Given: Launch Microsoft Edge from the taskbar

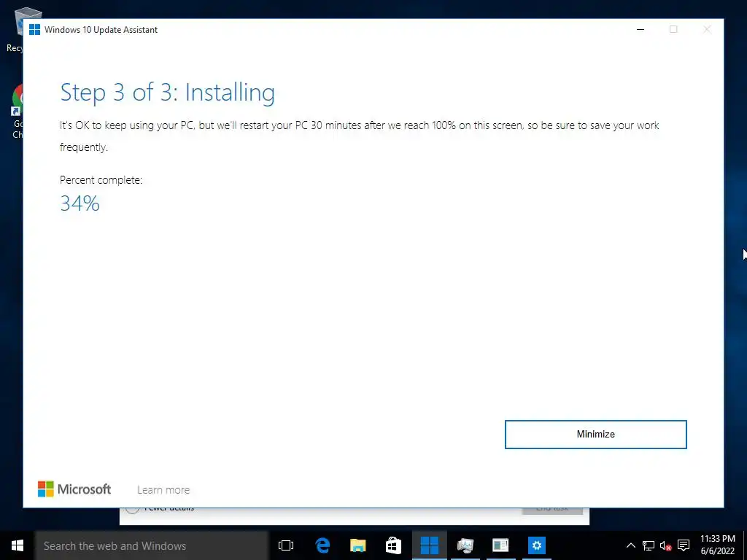Looking at the screenshot, I should 322,545.
